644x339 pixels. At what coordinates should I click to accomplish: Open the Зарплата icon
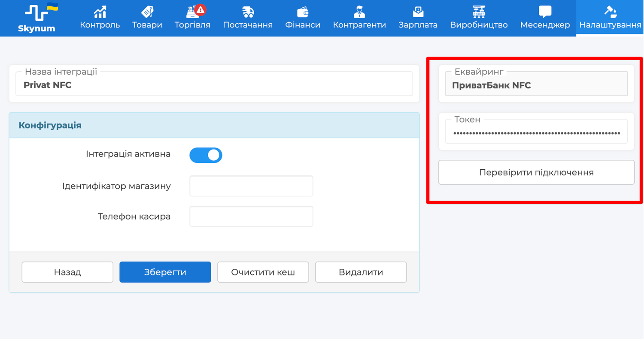[x=418, y=12]
